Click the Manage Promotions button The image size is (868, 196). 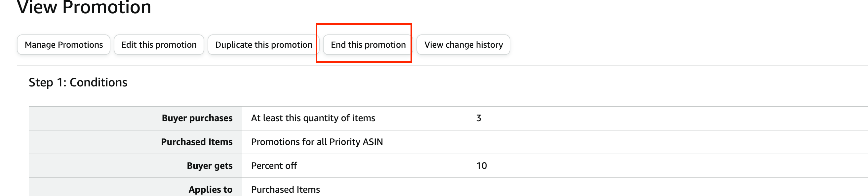coord(64,44)
